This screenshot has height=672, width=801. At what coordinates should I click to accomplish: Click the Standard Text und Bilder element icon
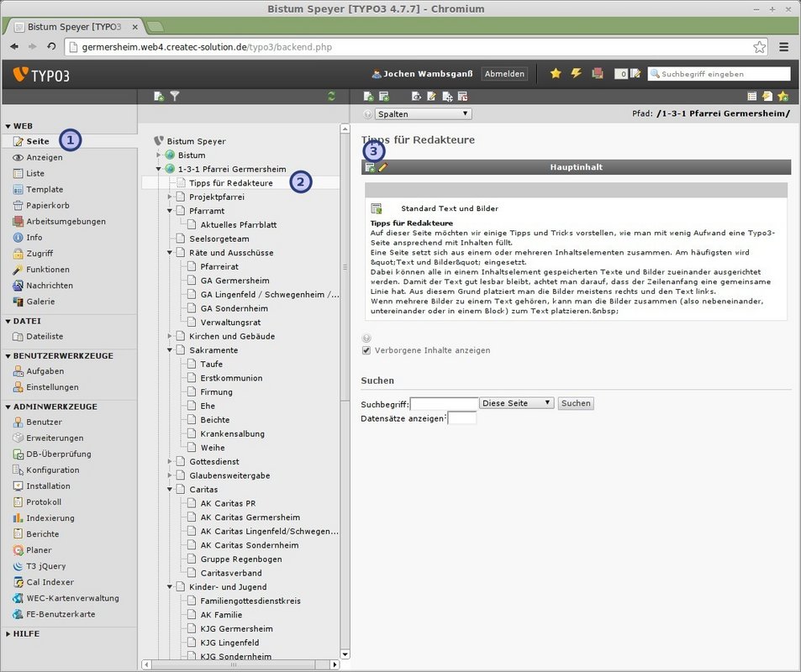pos(377,208)
